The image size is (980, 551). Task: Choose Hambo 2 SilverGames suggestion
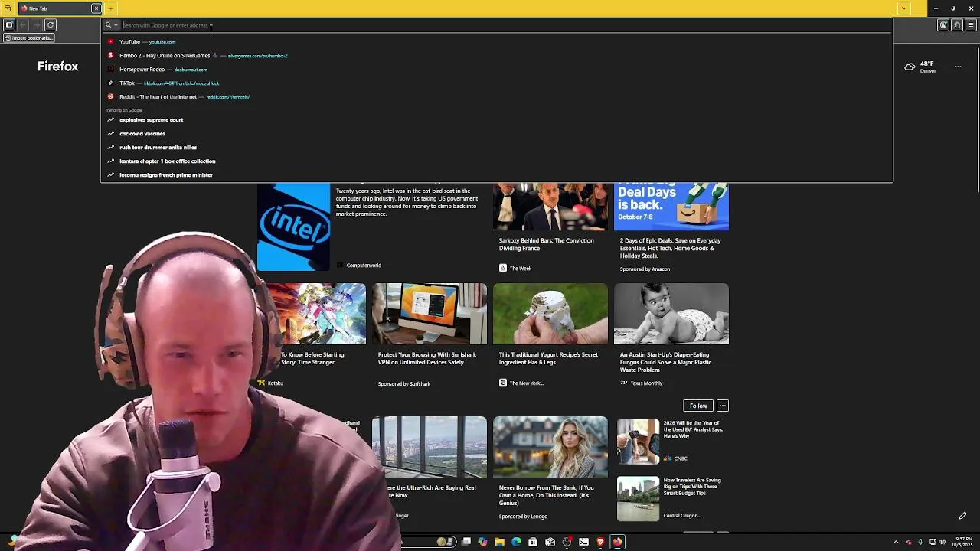(496, 56)
